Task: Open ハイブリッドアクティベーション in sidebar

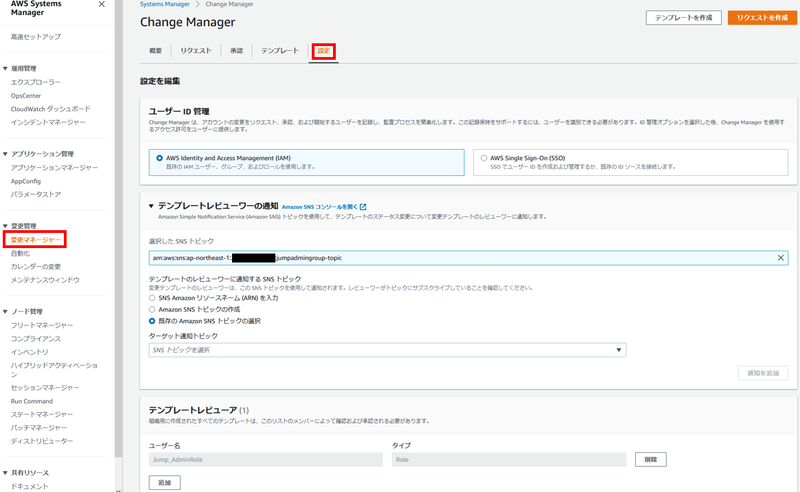Action: (x=54, y=370)
